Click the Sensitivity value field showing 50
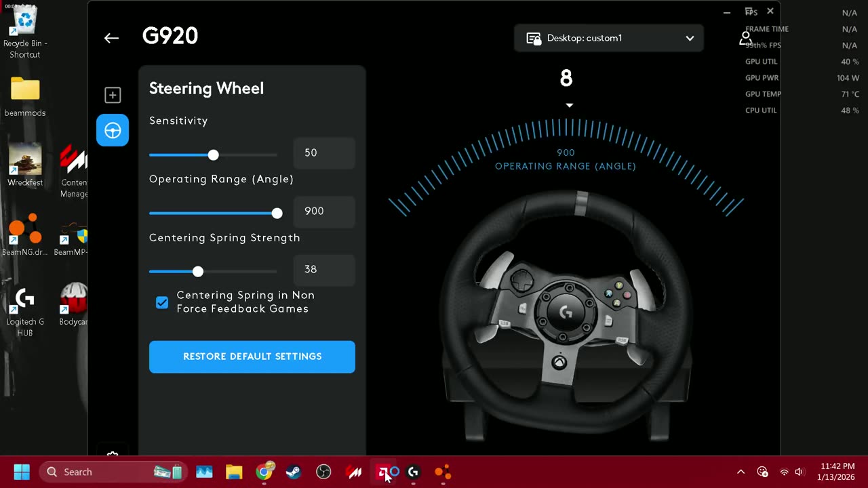This screenshot has width=868, height=488. tap(324, 153)
